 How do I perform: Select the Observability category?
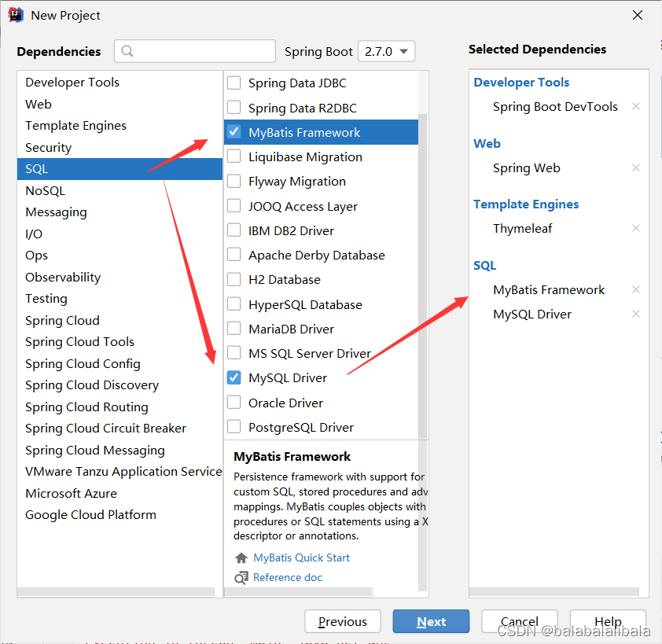(120, 277)
